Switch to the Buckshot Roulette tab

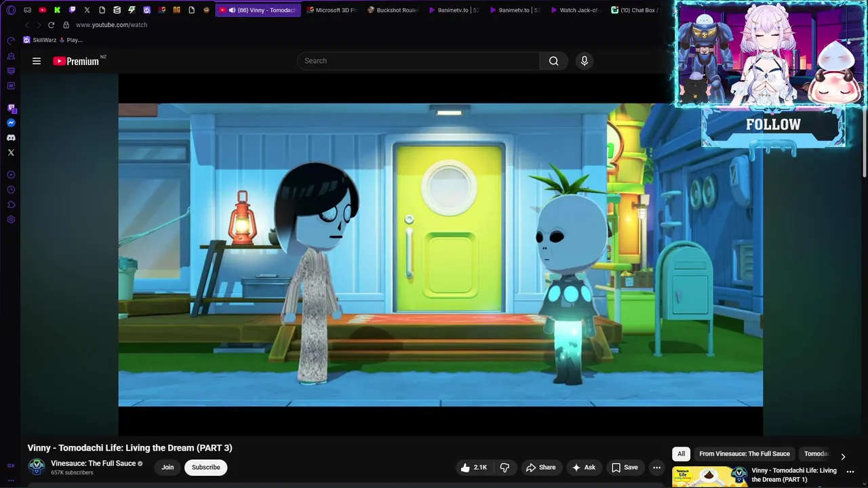pos(393,10)
